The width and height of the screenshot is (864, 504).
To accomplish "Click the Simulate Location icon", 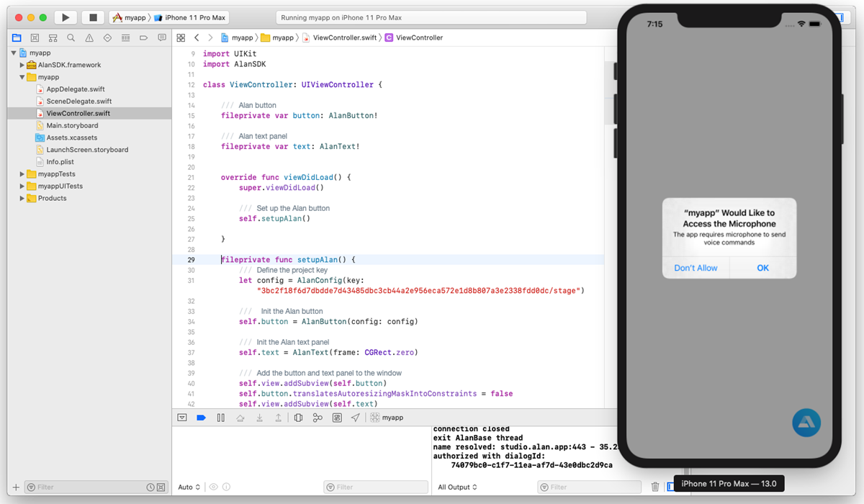I will 354,418.
